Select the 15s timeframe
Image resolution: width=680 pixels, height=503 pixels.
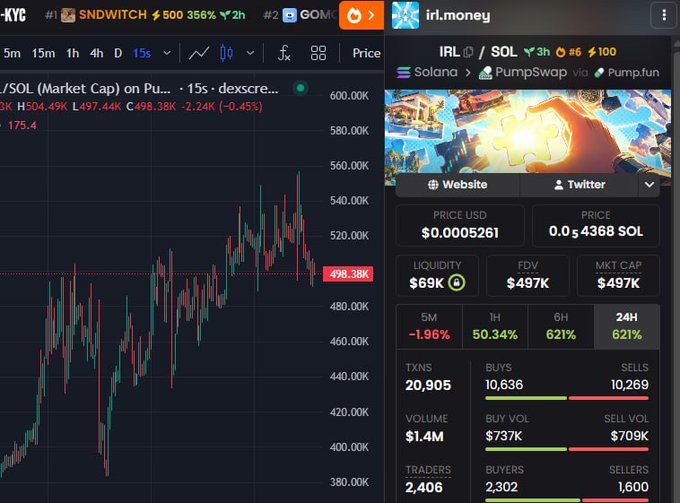[x=142, y=53]
